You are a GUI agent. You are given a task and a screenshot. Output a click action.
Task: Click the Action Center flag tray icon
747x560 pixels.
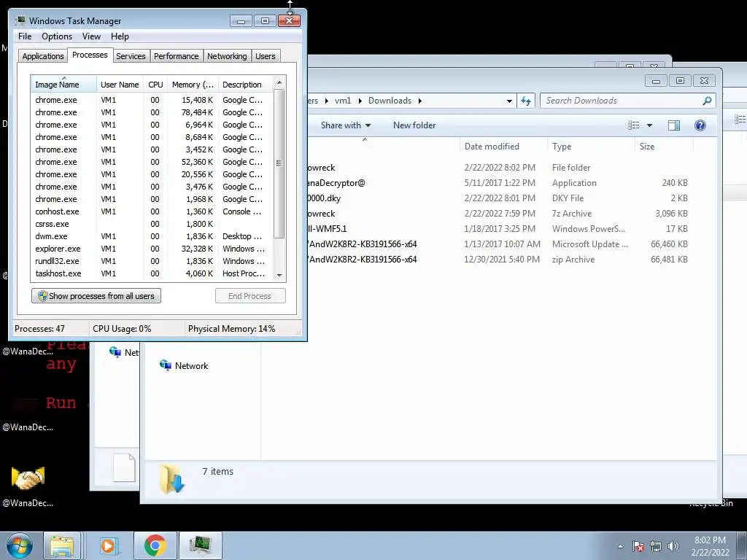click(x=638, y=546)
